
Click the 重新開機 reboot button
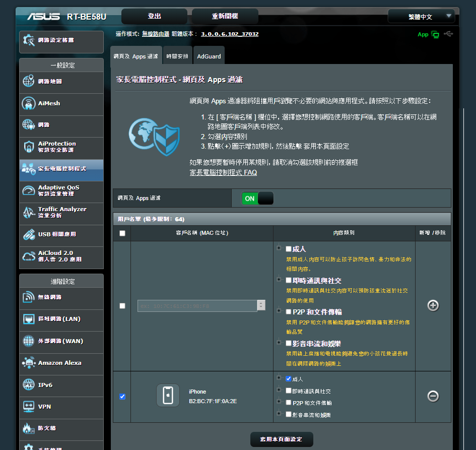click(225, 16)
